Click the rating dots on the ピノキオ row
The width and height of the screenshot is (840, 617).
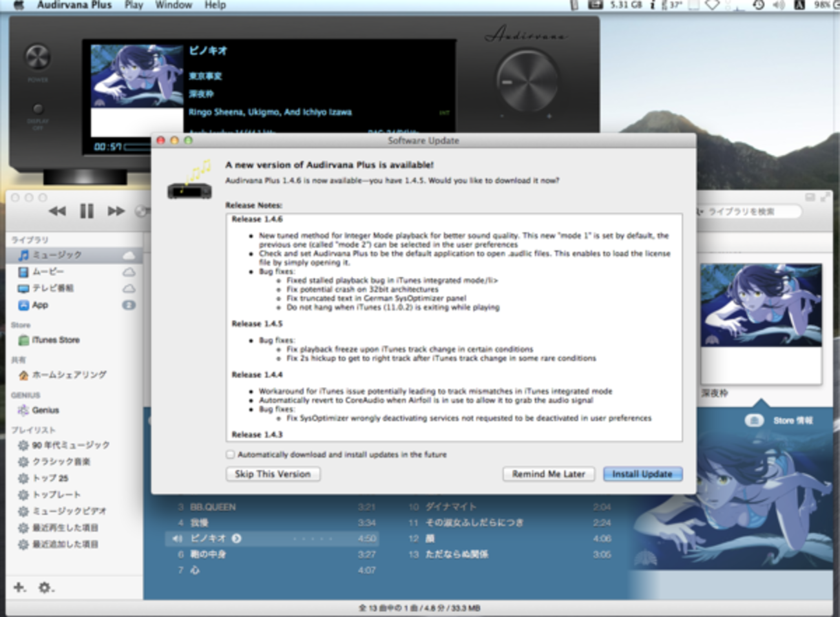click(x=313, y=538)
